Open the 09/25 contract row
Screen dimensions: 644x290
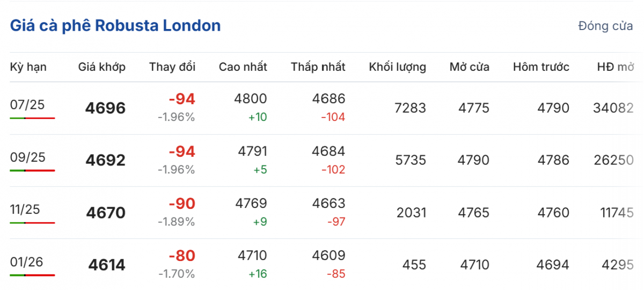click(27, 157)
